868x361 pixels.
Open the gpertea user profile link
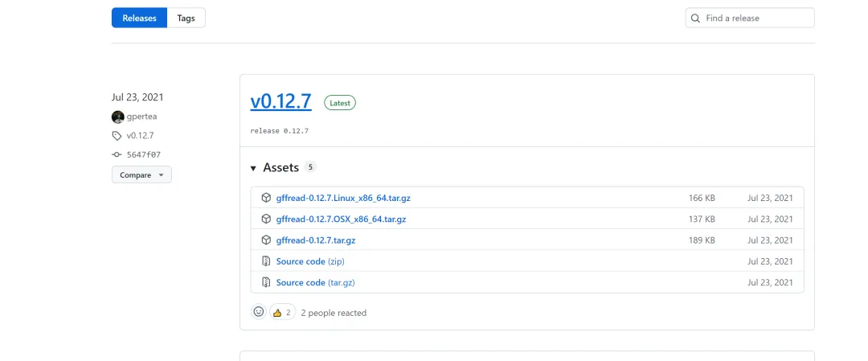point(141,117)
